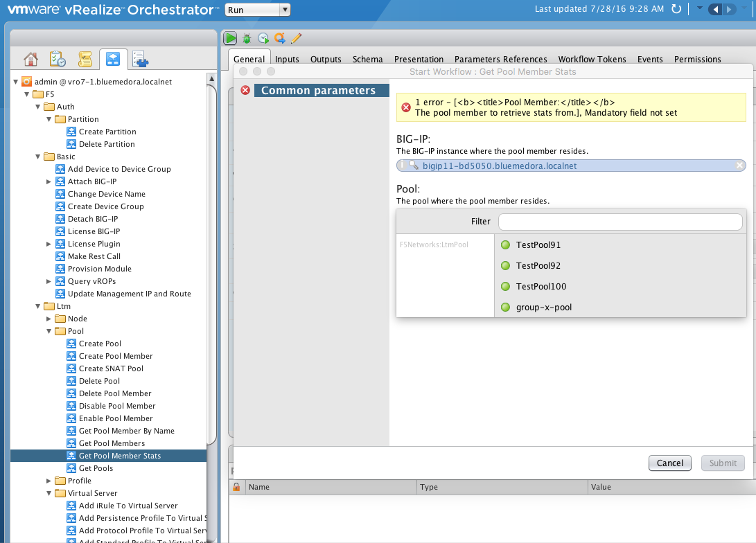
Task: Open the Scheduler clipboard icon tab
Action: [x=58, y=60]
